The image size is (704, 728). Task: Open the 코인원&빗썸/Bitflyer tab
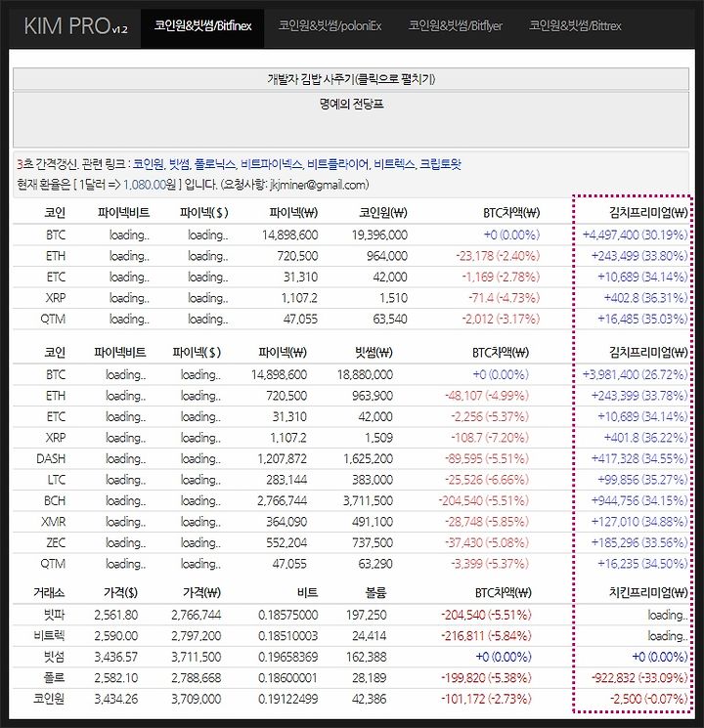pos(456,26)
